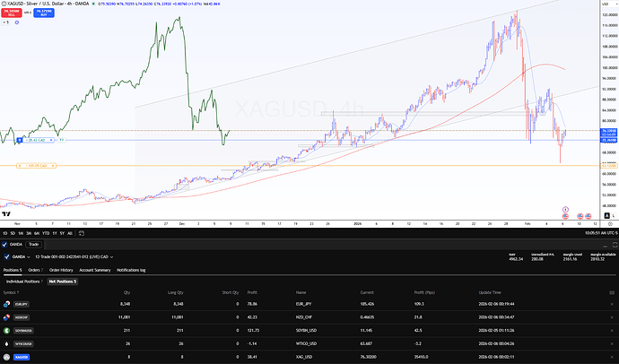Switch to the Notifications log tab

[131, 270]
